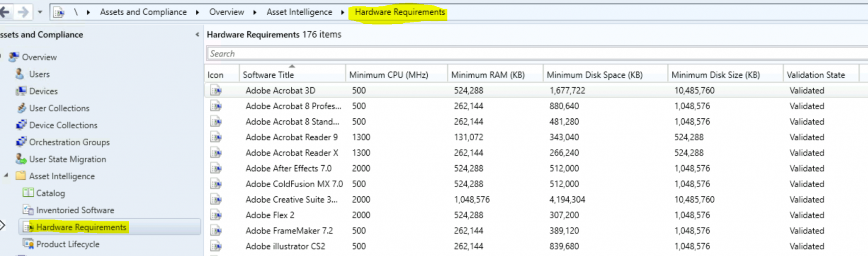Select the Users tree label
The image size is (868, 256).
pos(39,74)
